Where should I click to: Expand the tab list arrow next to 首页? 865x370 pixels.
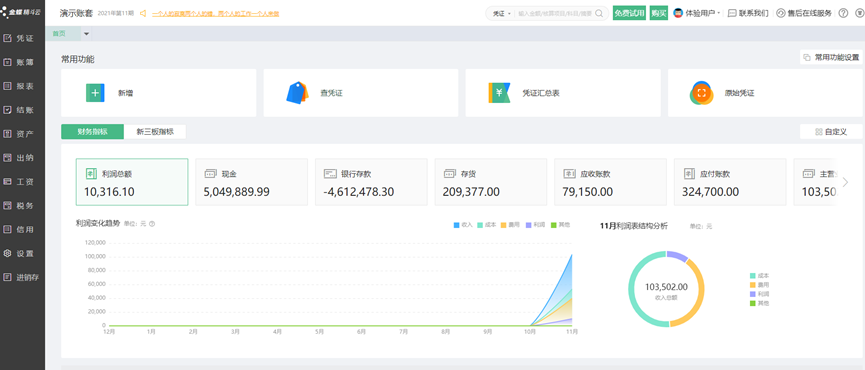[86, 34]
